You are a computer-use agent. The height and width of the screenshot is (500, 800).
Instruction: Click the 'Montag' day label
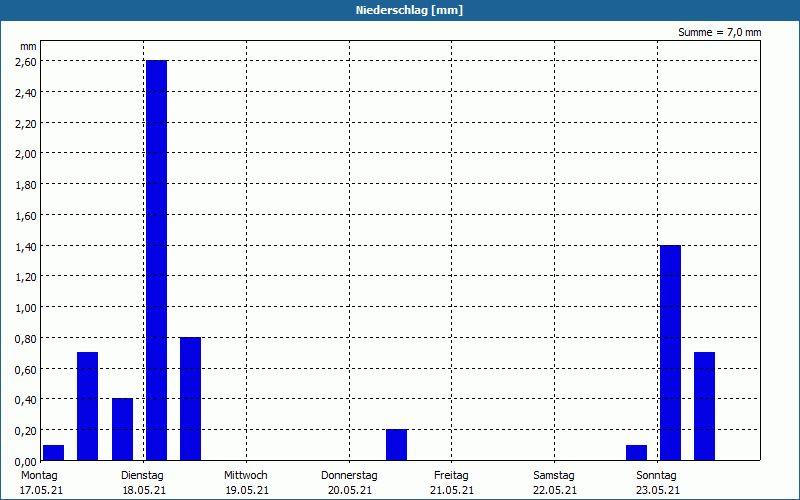point(39,475)
